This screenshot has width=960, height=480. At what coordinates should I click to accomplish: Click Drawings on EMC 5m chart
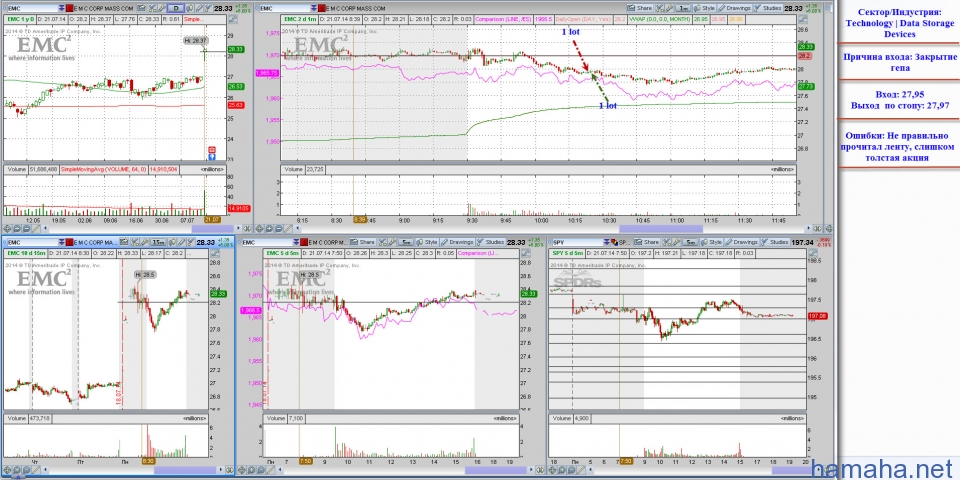coord(457,242)
